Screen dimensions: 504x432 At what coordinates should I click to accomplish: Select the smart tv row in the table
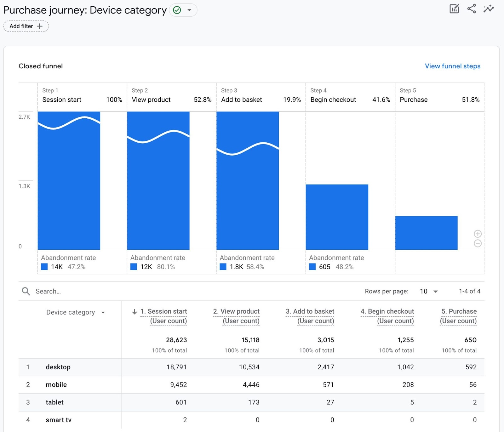pos(59,420)
